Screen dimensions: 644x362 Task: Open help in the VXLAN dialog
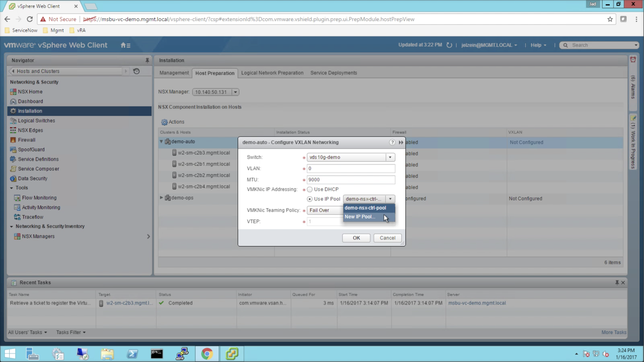tap(392, 142)
